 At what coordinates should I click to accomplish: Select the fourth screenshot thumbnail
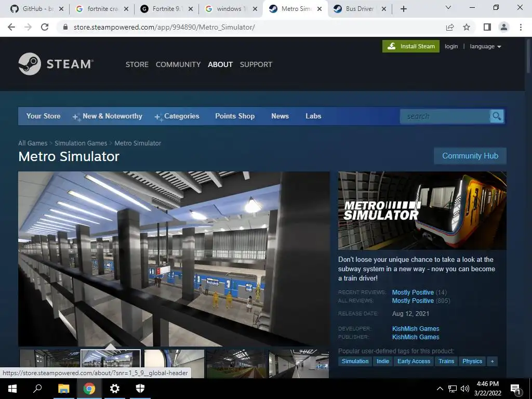tap(236, 363)
